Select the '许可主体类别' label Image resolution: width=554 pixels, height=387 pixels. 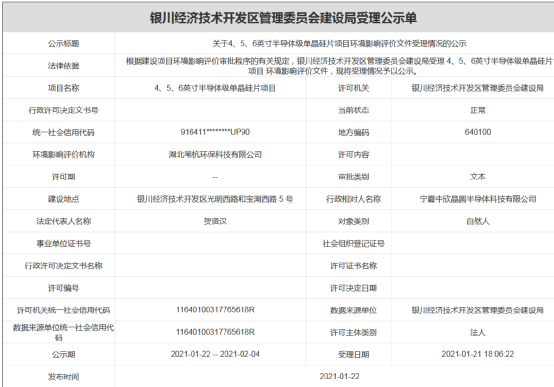coord(354,333)
